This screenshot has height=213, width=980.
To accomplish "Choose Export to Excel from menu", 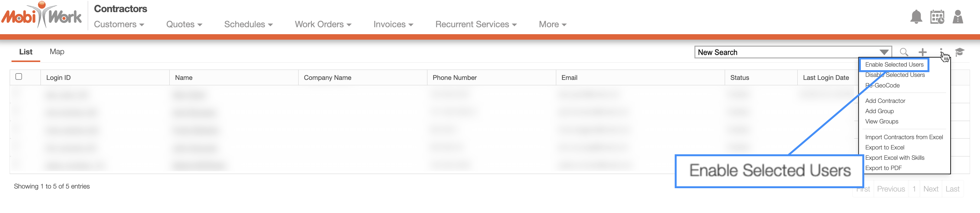I will coord(884,148).
